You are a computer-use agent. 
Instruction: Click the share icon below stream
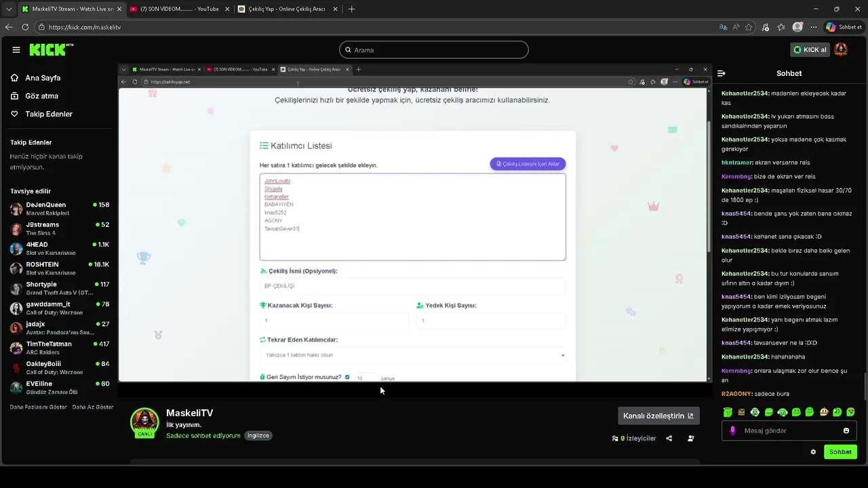(x=669, y=439)
